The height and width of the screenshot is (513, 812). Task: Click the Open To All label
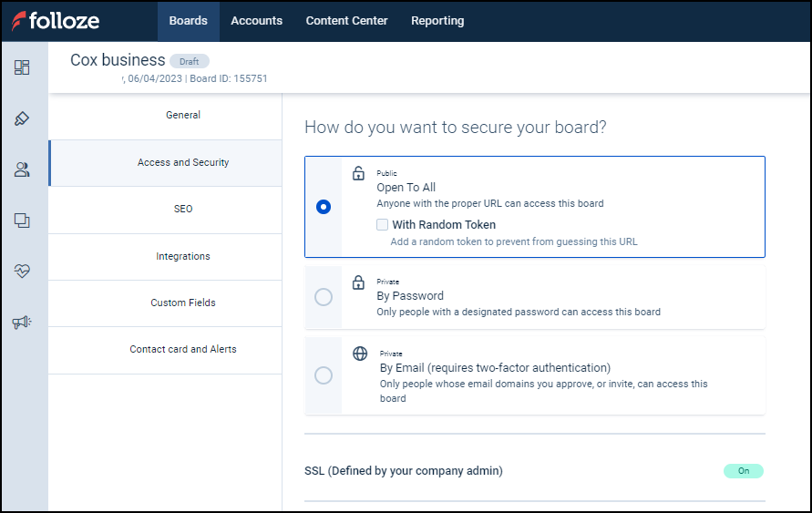pos(406,188)
